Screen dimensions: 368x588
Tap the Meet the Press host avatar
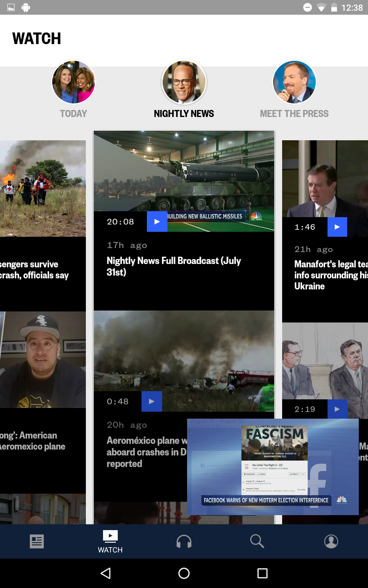(x=294, y=82)
